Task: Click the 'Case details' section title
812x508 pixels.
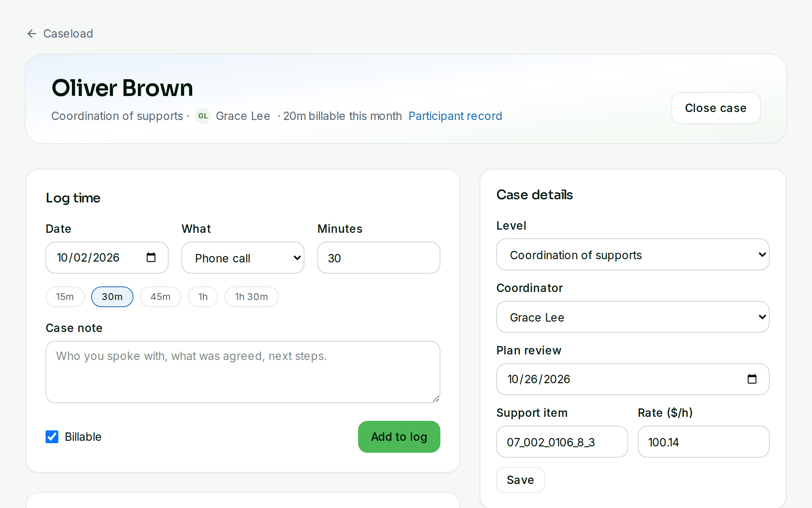Action: (x=534, y=195)
